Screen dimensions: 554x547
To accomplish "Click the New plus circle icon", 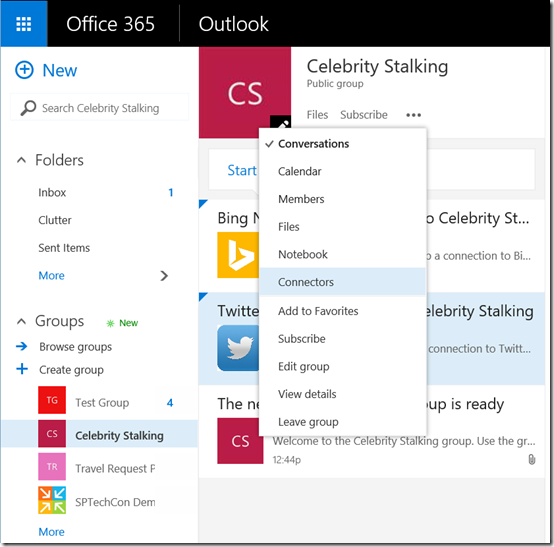I will 24,70.
